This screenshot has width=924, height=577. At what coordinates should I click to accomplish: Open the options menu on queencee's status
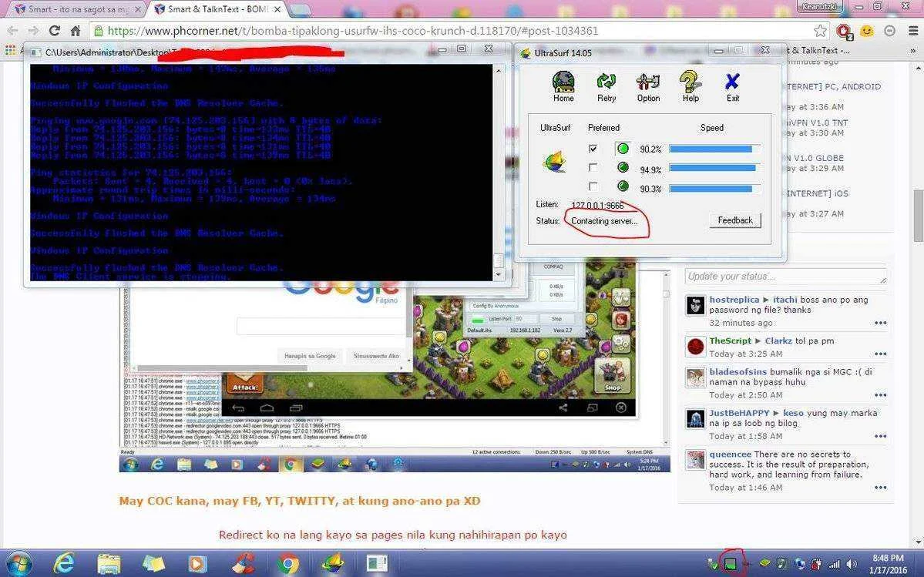click(x=880, y=488)
